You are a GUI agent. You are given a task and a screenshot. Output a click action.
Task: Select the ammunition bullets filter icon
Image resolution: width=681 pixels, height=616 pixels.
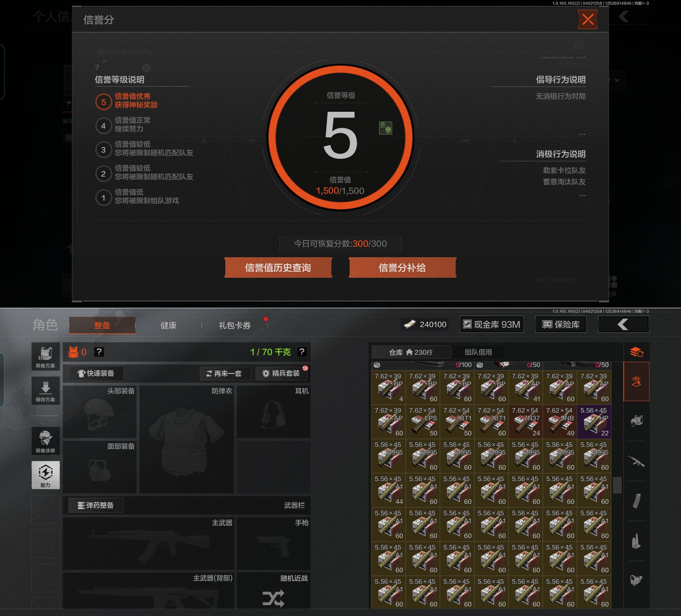tap(637, 541)
